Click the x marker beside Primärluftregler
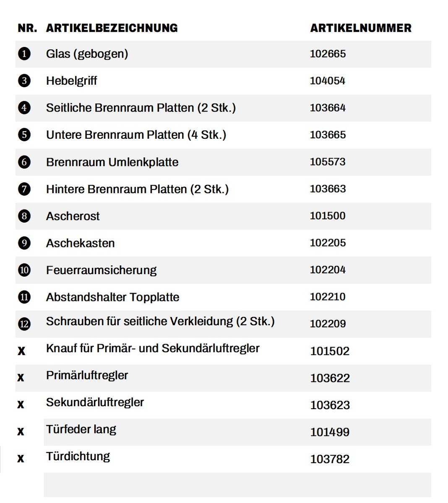The image size is (448, 503). tap(21, 378)
